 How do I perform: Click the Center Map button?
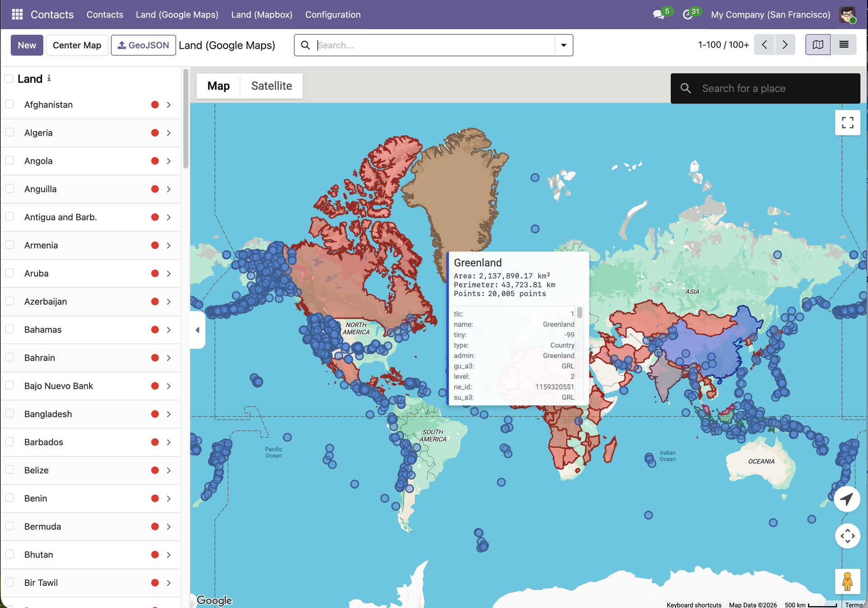click(77, 45)
